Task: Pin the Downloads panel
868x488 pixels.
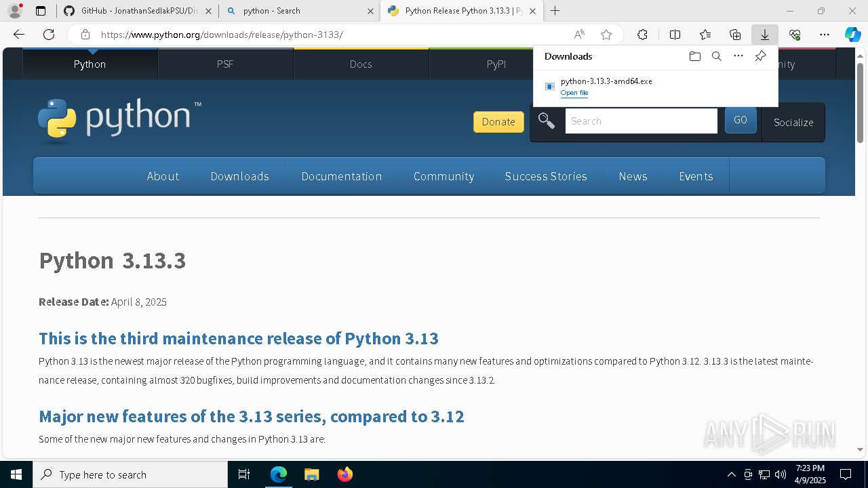Action: coord(760,56)
